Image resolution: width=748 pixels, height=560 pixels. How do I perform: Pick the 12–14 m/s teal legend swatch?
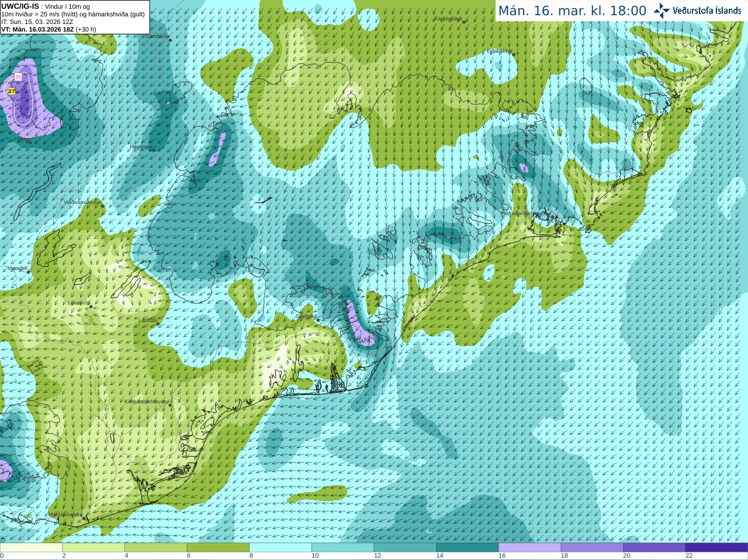coord(405,547)
